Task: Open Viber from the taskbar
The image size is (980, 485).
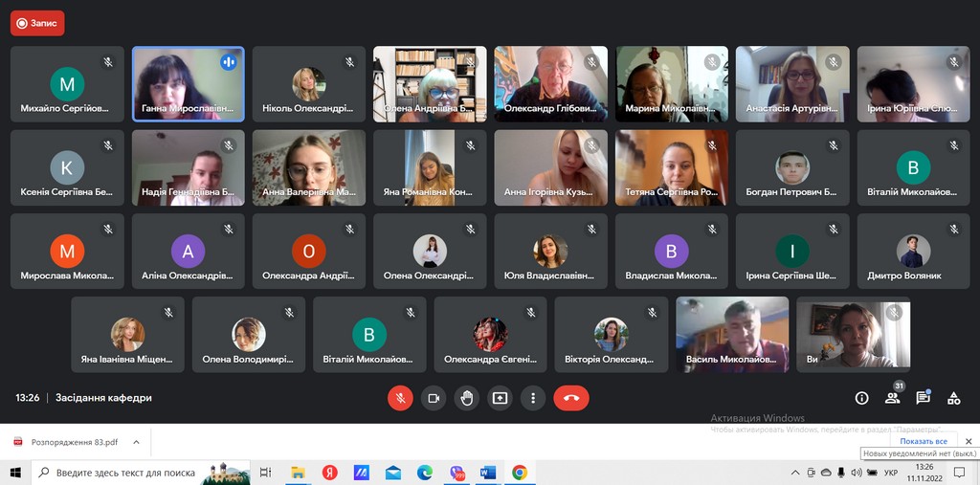Action: click(x=457, y=473)
